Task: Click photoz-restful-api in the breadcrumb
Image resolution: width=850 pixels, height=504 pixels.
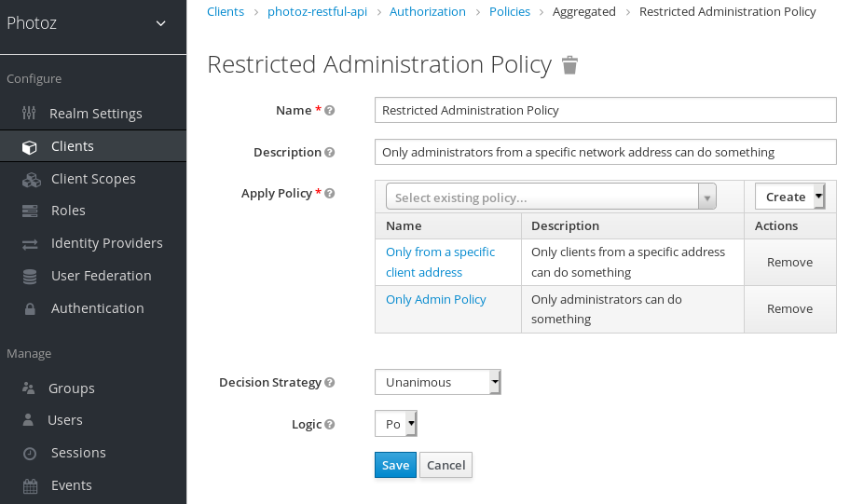Action: click(316, 12)
